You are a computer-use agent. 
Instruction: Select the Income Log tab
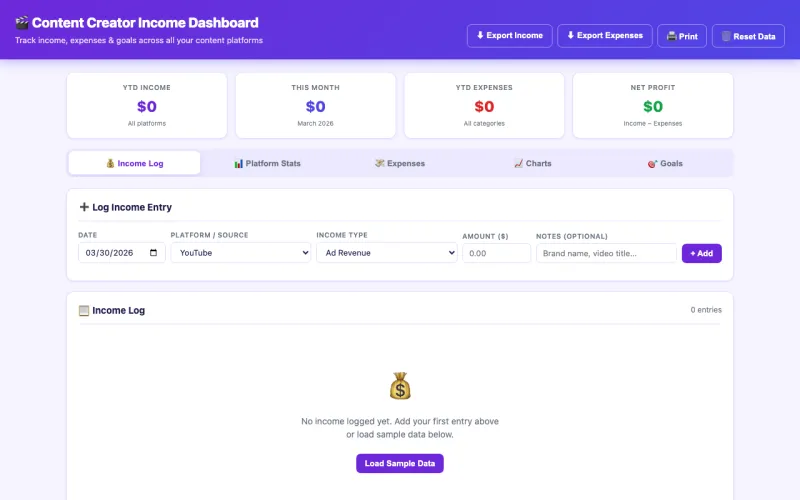(134, 163)
